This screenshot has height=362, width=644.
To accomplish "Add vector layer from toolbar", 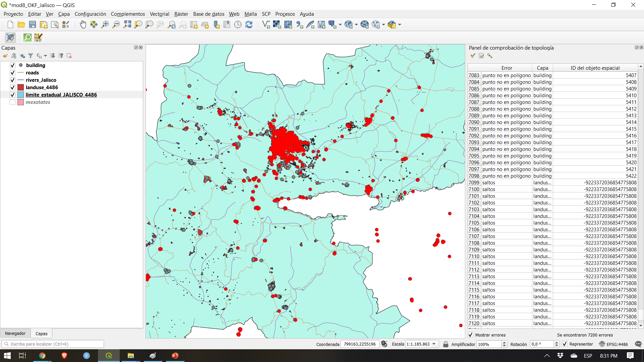I will pos(266,24).
